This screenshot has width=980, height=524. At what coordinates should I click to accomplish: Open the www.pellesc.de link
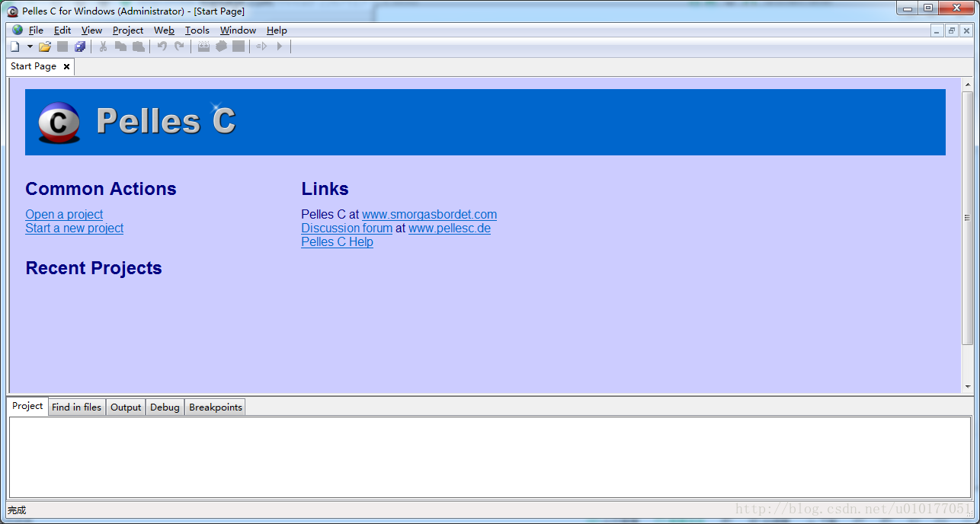[450, 228]
